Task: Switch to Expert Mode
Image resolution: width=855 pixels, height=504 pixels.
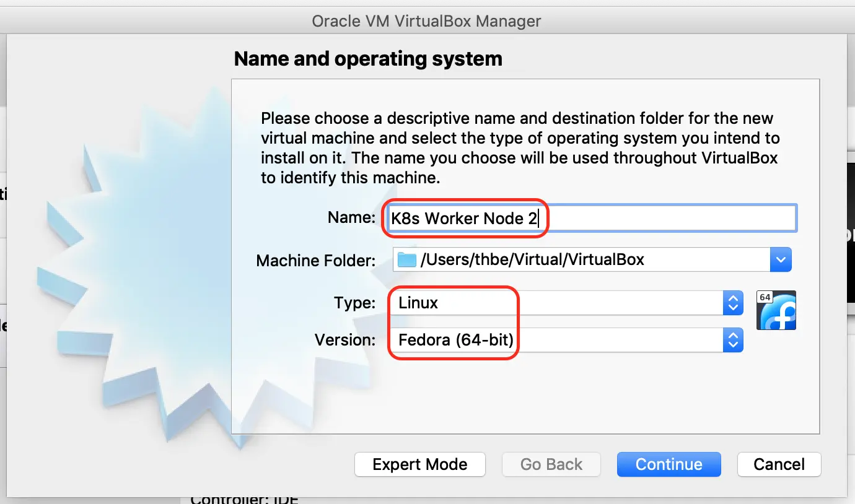Action: [419, 464]
